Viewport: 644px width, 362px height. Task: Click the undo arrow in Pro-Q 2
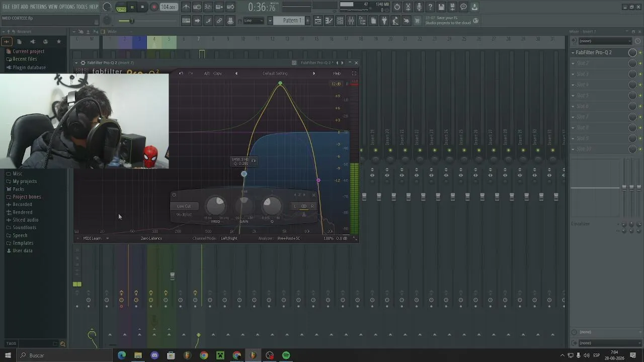(x=181, y=73)
